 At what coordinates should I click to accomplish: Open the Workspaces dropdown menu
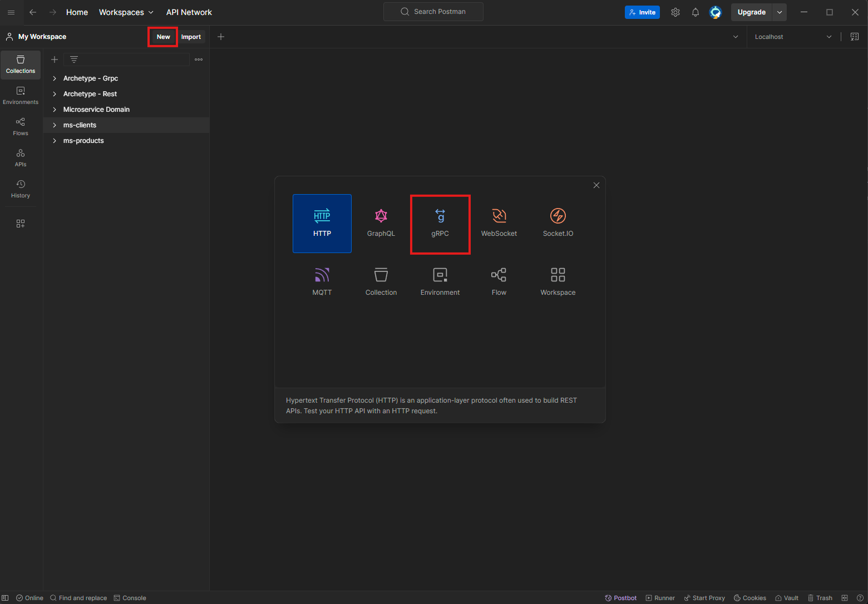pos(126,12)
